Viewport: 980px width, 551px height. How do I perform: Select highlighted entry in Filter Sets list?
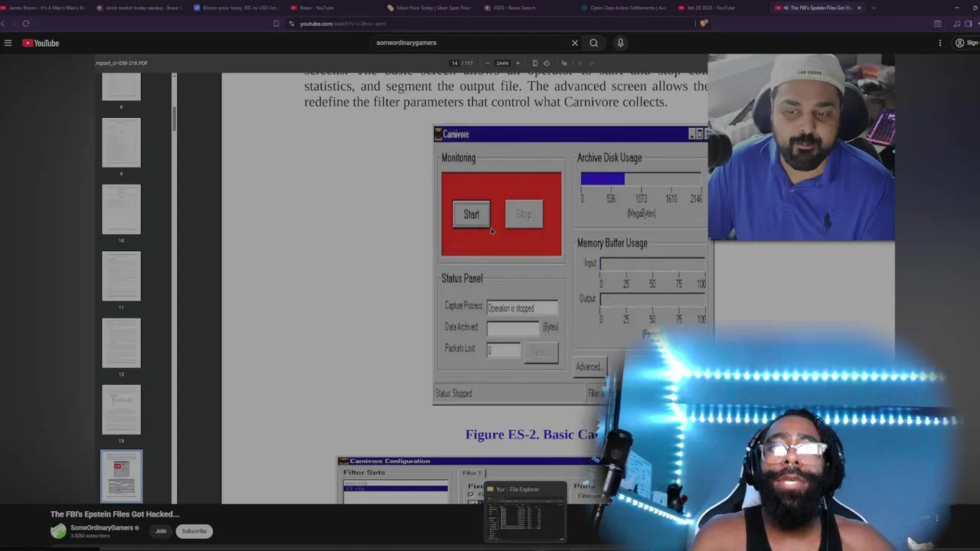click(396, 488)
